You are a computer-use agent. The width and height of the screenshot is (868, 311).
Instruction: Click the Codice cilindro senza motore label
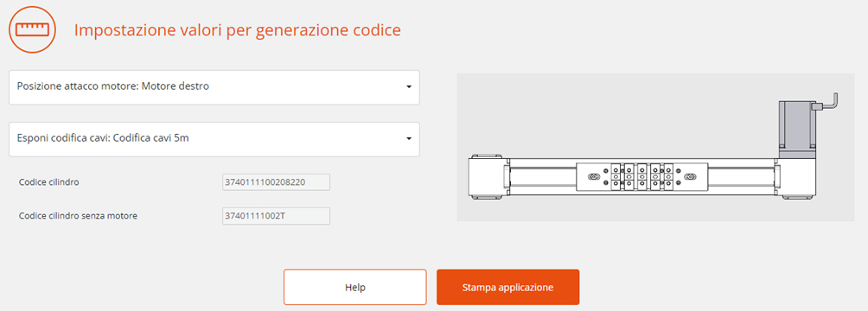[x=78, y=216]
